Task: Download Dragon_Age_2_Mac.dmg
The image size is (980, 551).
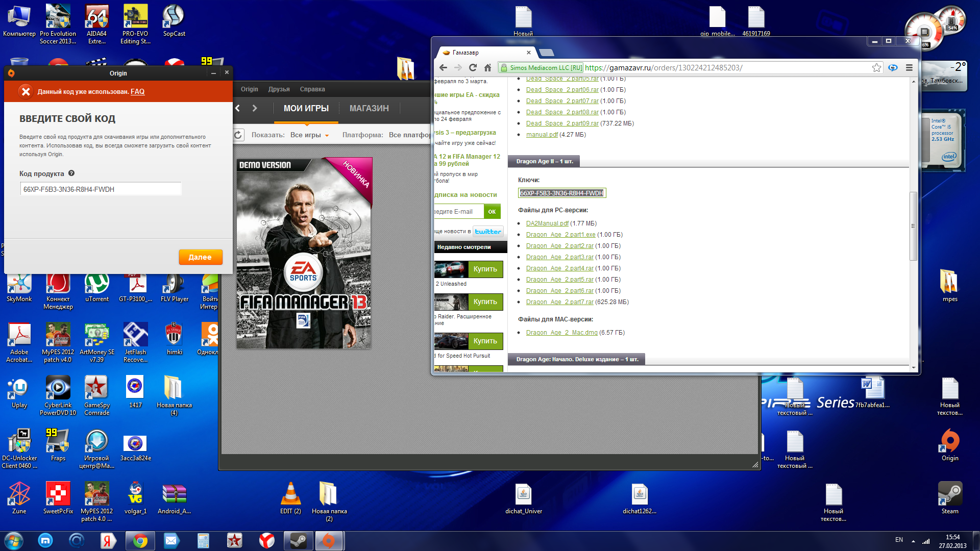Action: click(x=561, y=332)
